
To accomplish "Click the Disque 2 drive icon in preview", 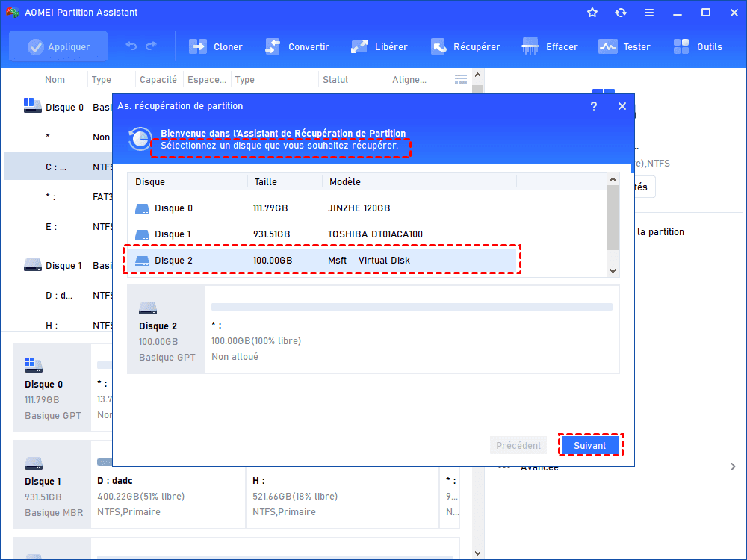I will click(148, 308).
